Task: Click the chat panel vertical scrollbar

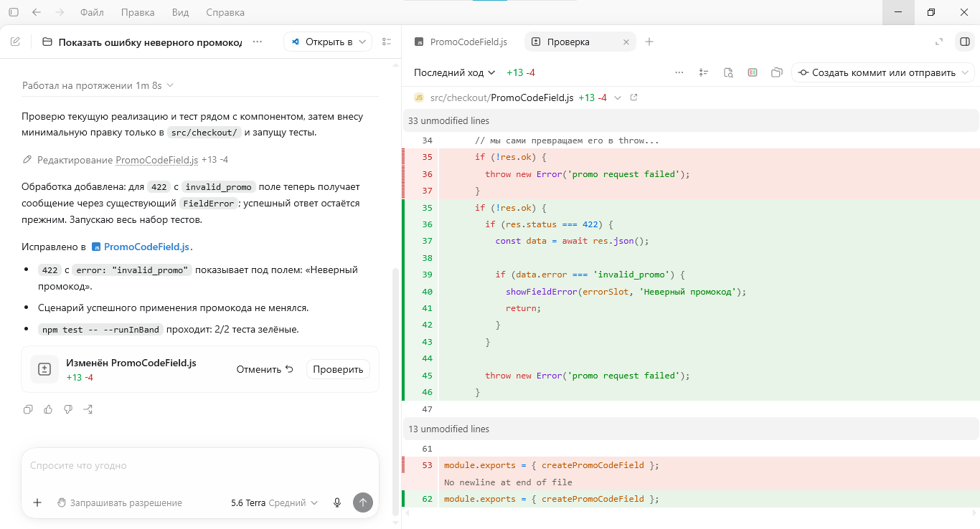Action: (395, 391)
